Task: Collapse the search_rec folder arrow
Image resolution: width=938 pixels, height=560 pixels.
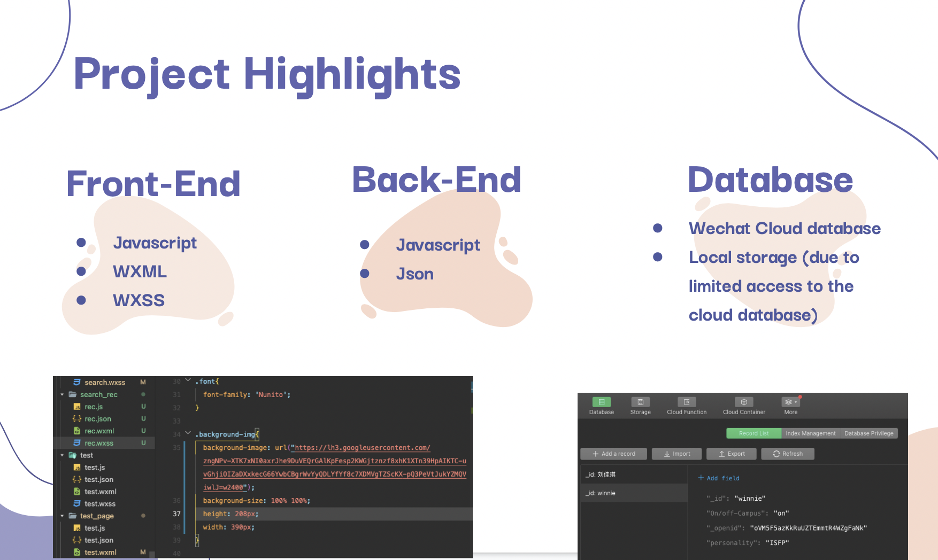Action: [x=62, y=395]
